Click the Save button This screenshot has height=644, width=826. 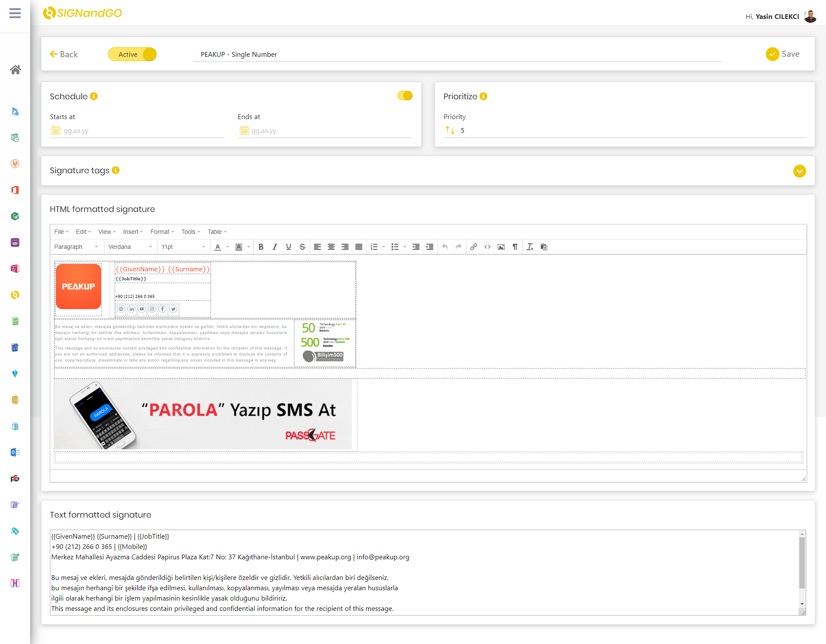[783, 54]
